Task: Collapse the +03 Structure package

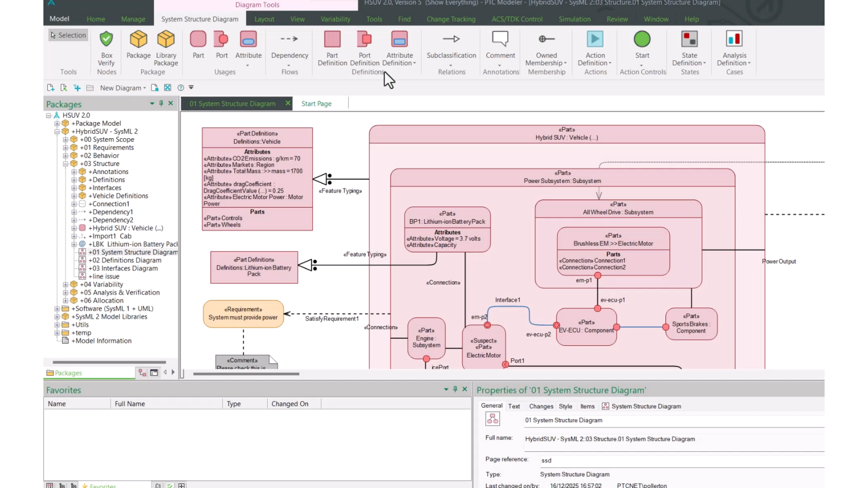Action: (x=66, y=164)
